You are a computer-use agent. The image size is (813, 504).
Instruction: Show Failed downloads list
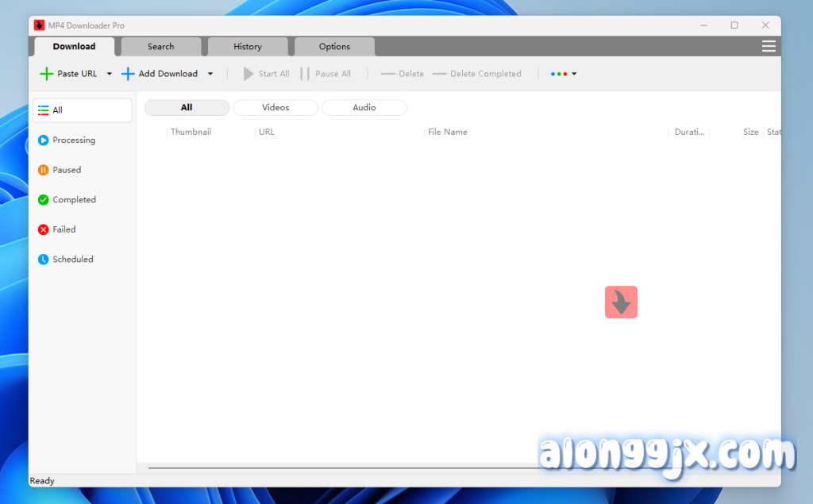pyautogui.click(x=64, y=229)
